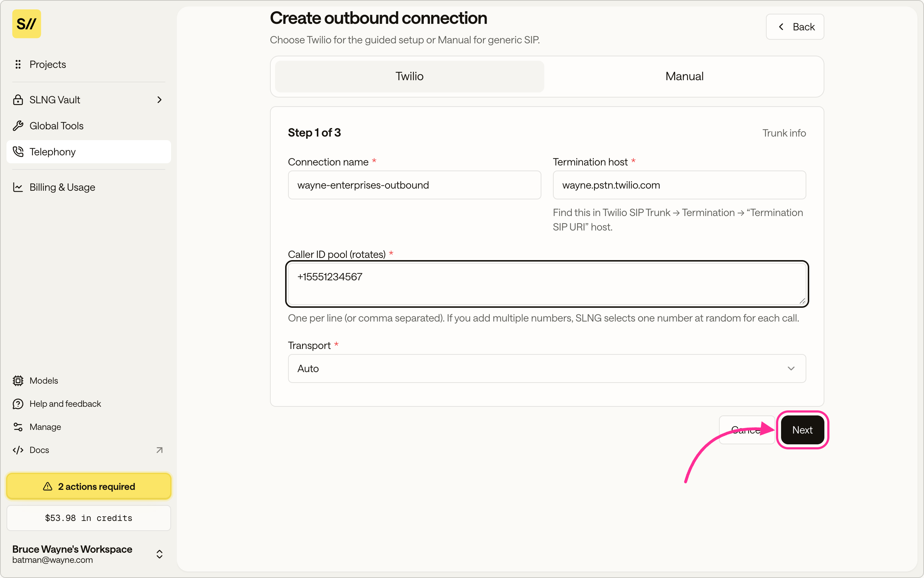
Task: Click the Back button's left chevron
Action: point(781,27)
